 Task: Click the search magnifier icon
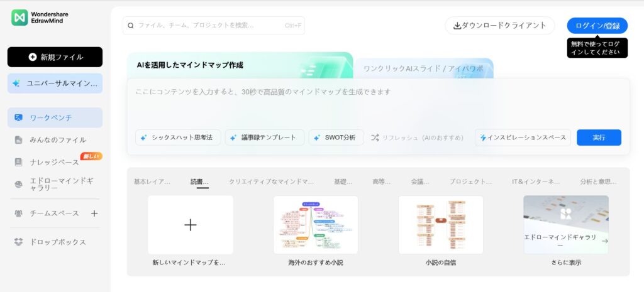tap(131, 25)
